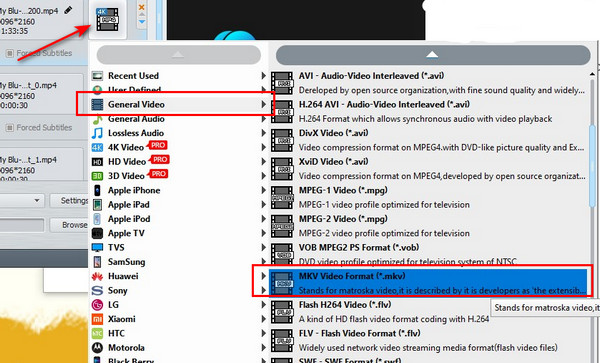The height and width of the screenshot is (363, 600).
Task: Click the Settings button
Action: tap(69, 200)
